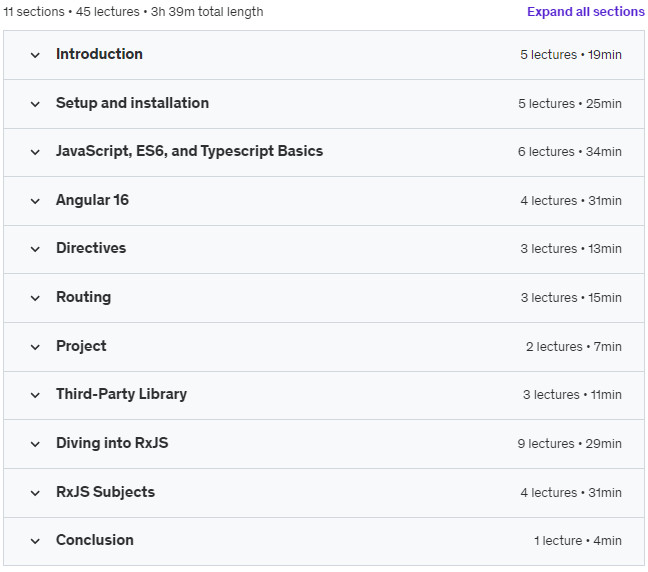Select the Diving into RxJS title
The height and width of the screenshot is (572, 648).
click(x=112, y=443)
